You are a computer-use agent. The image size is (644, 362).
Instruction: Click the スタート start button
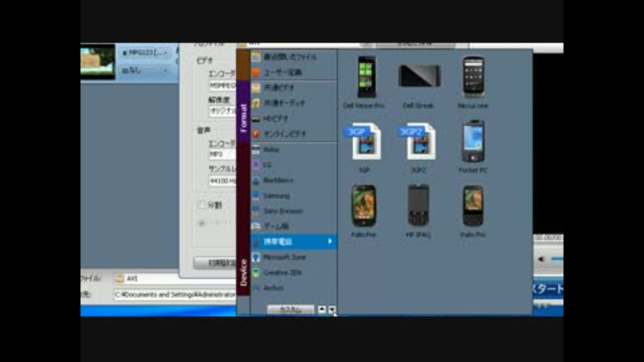click(548, 289)
